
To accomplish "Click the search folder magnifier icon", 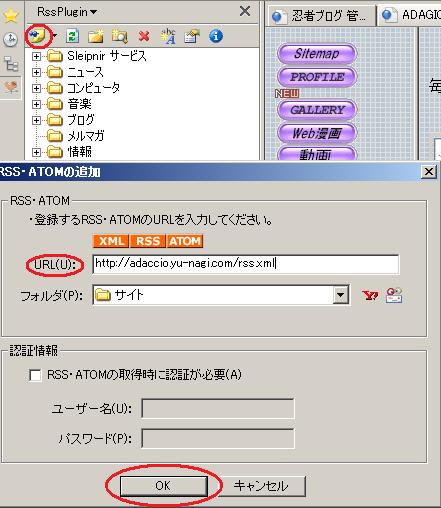I will tap(119, 36).
